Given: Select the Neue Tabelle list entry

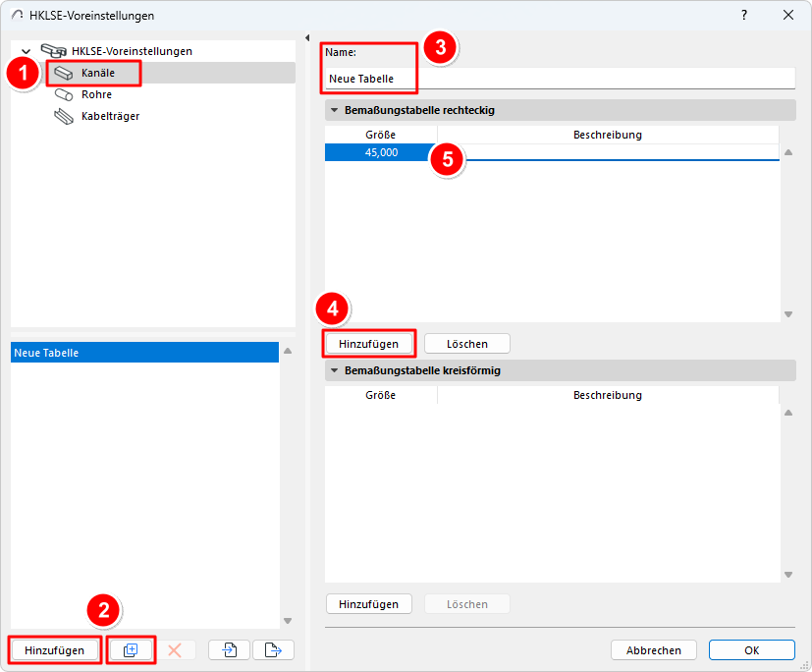Looking at the screenshot, I should coord(144,353).
